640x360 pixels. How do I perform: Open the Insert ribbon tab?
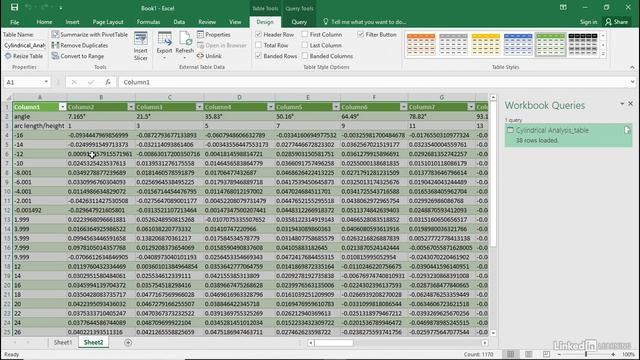pyautogui.click(x=72, y=22)
